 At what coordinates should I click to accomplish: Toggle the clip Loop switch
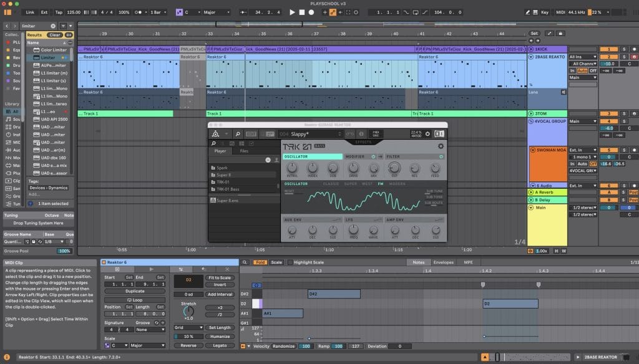click(x=134, y=299)
